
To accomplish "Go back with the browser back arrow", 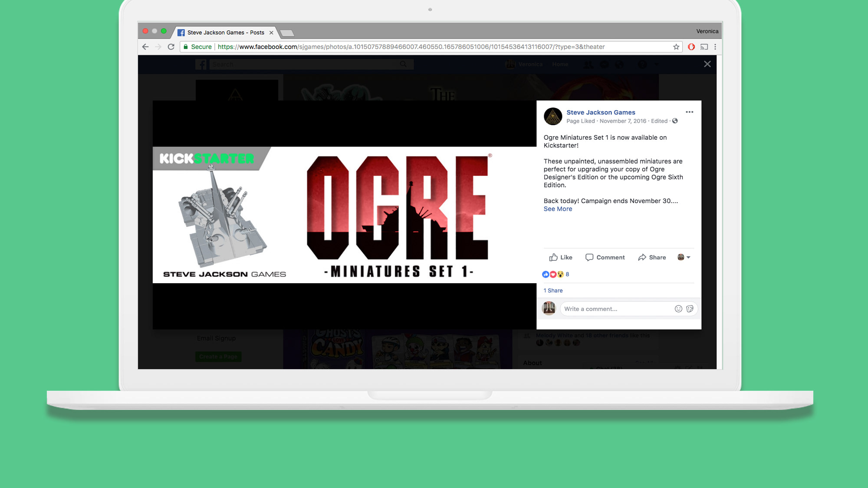I will (x=145, y=47).
